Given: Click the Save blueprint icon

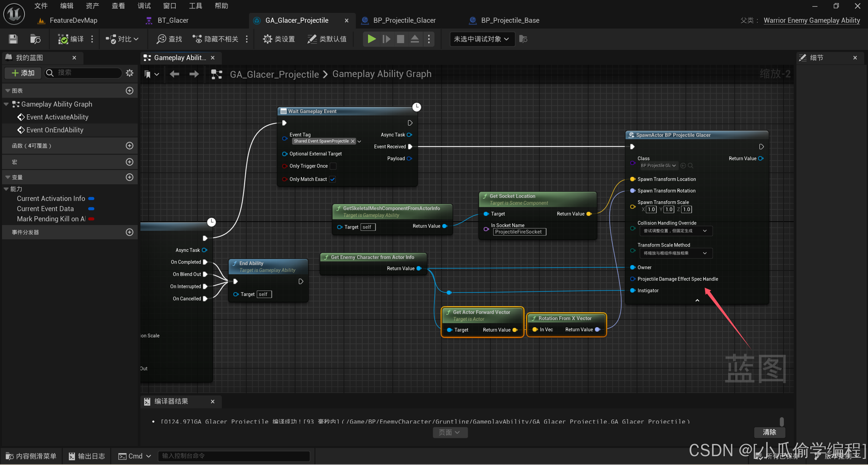Looking at the screenshot, I should pyautogui.click(x=13, y=39).
